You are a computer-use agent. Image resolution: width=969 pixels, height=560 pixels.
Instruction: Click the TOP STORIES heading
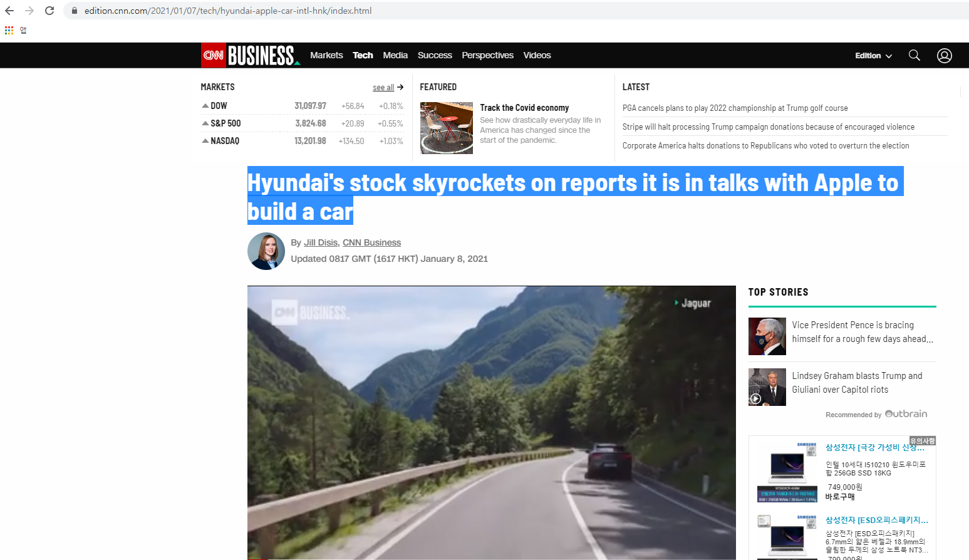(778, 292)
